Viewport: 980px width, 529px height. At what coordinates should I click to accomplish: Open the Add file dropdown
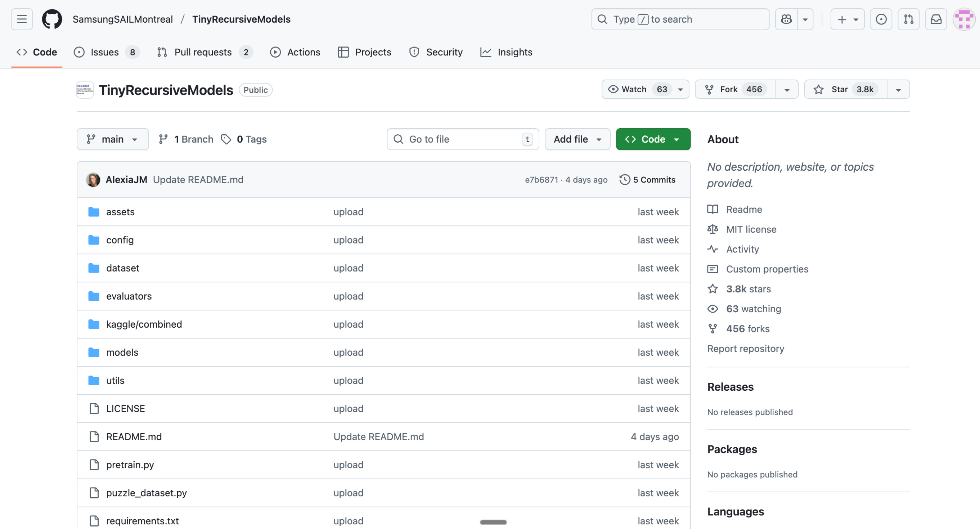[577, 139]
